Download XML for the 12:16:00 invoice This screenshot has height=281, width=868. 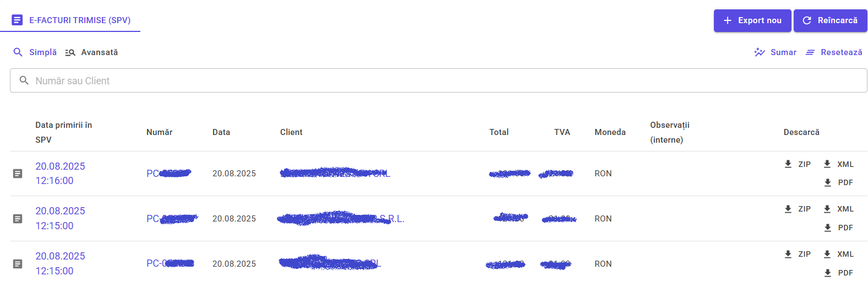(x=838, y=164)
